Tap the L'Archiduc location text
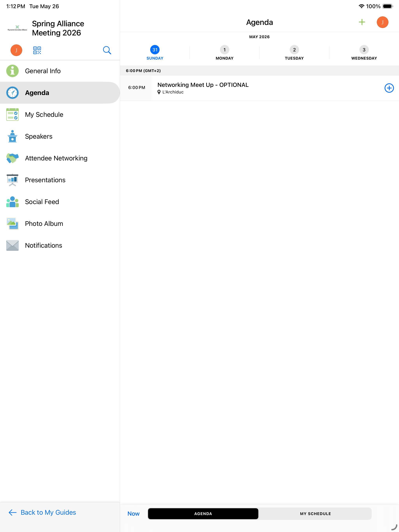Image resolution: width=399 pixels, height=532 pixels. click(173, 92)
